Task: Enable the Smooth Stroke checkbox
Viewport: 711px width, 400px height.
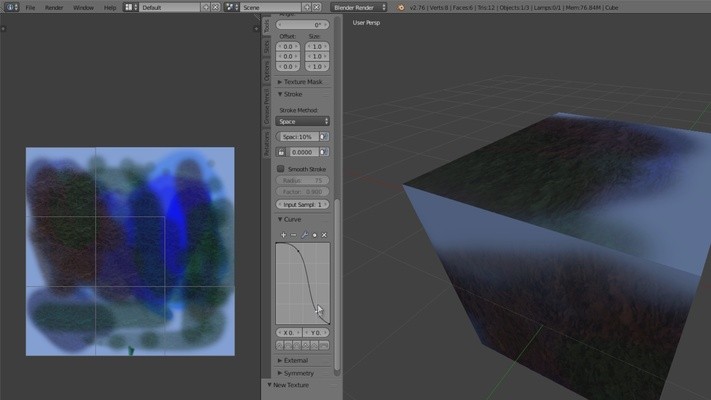Action: click(281, 169)
